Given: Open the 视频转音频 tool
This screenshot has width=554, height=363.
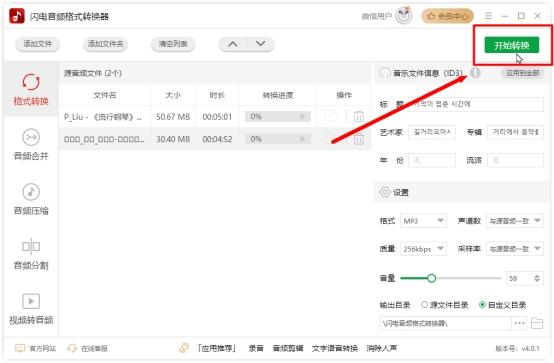Looking at the screenshot, I should [31, 301].
